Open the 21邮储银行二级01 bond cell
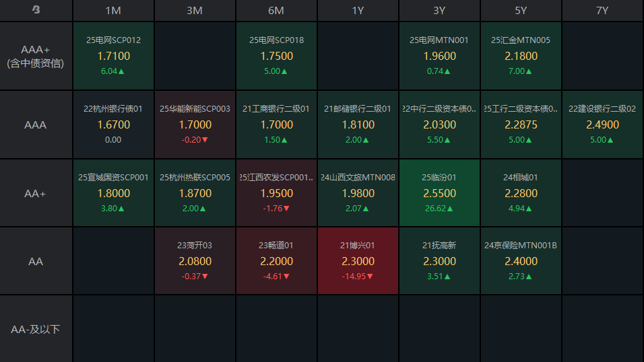The width and height of the screenshot is (644, 362). click(x=358, y=124)
